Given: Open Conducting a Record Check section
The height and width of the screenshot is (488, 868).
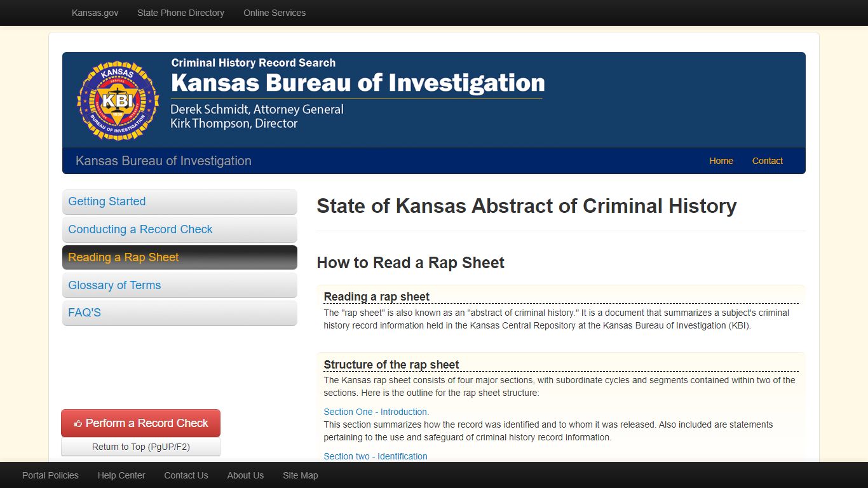Looking at the screenshot, I should [180, 229].
